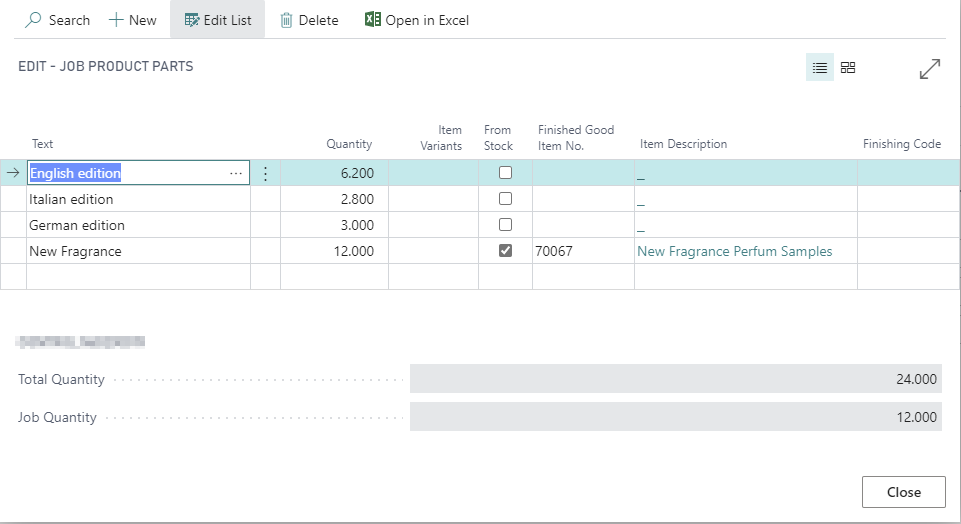Click the Job Quantity value 12.000
961x524 pixels.
coord(675,417)
